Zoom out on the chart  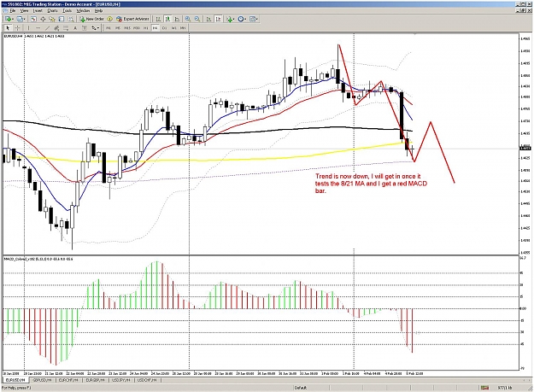197,19
